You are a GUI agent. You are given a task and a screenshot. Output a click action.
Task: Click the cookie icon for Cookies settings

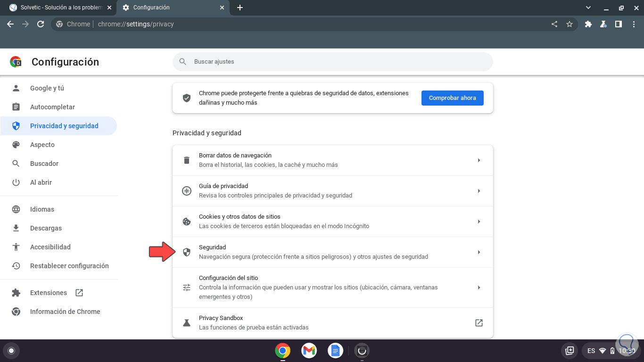click(187, 222)
